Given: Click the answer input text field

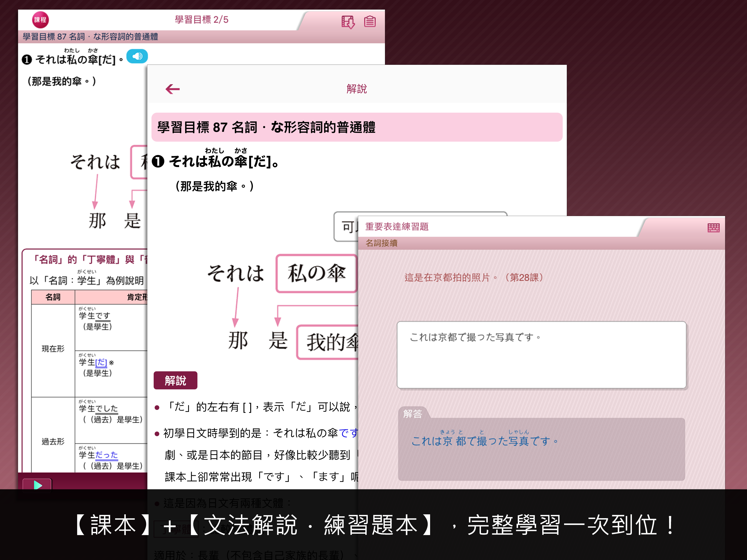Looking at the screenshot, I should click(x=541, y=355).
